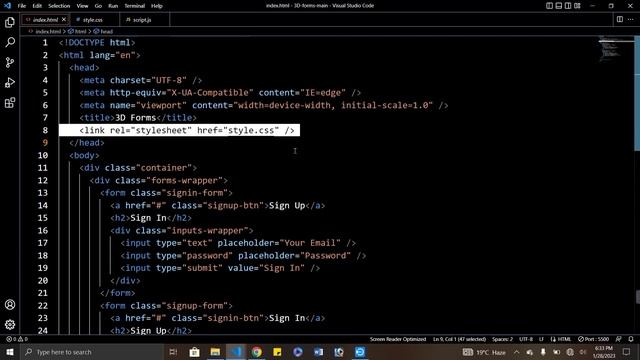640x360 pixels.
Task: Toggle the secondary side bar layout icon
Action: [568, 6]
